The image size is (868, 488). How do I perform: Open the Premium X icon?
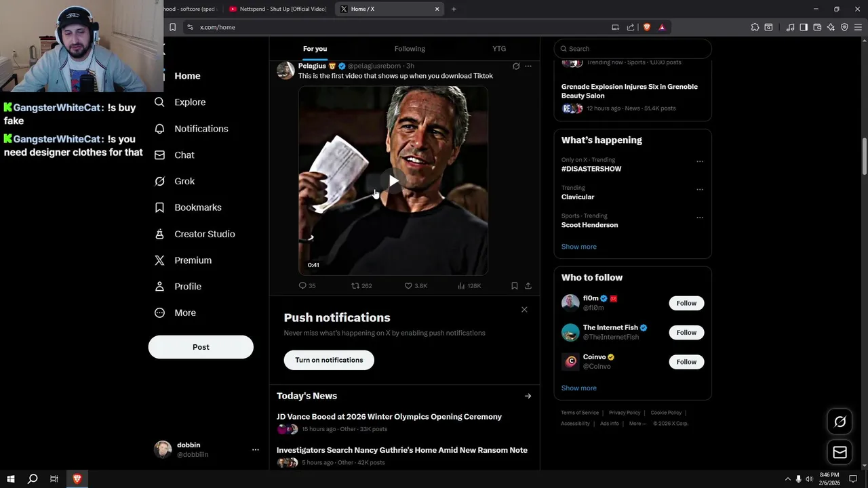pos(159,260)
